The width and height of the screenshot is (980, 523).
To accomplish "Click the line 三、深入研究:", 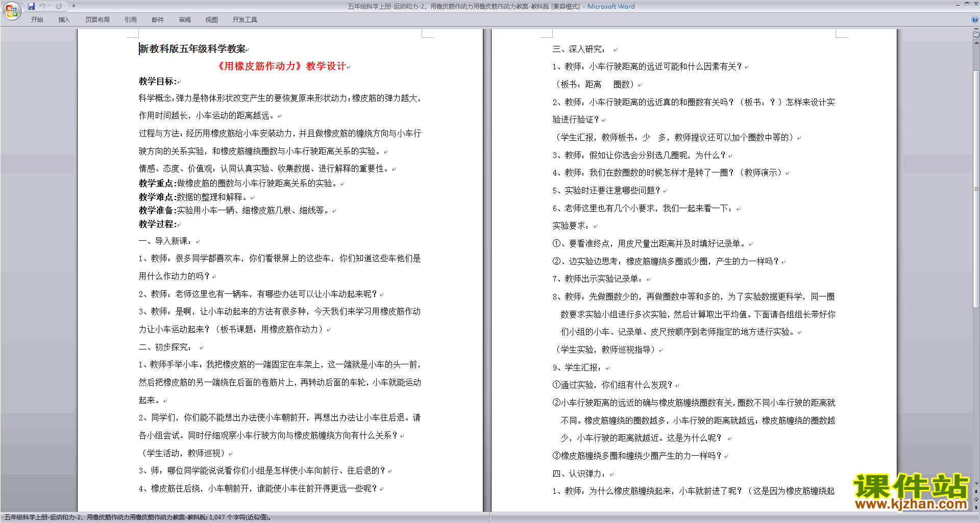I will pos(579,49).
